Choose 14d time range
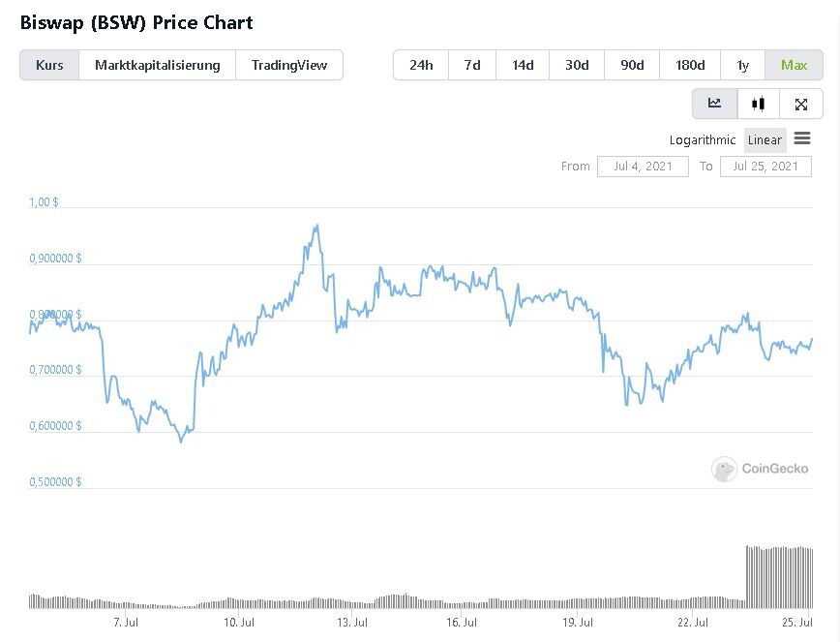Screen dimensions: 840x642 (x=523, y=66)
